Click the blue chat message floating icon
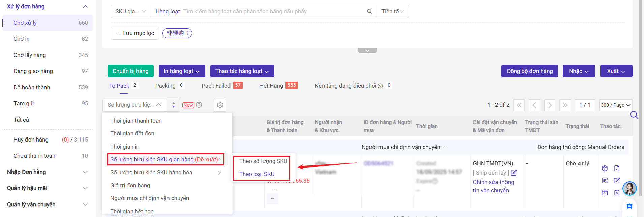The width and height of the screenshot is (644, 217). [629, 206]
